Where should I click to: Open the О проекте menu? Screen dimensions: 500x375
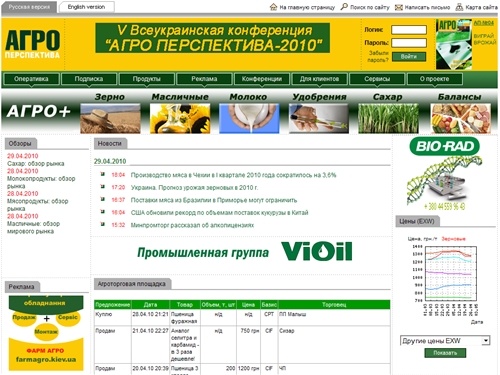click(435, 79)
